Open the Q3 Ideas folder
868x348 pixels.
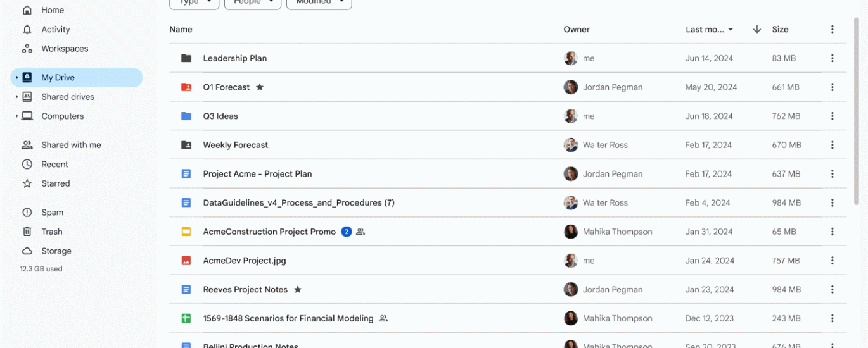[220, 116]
